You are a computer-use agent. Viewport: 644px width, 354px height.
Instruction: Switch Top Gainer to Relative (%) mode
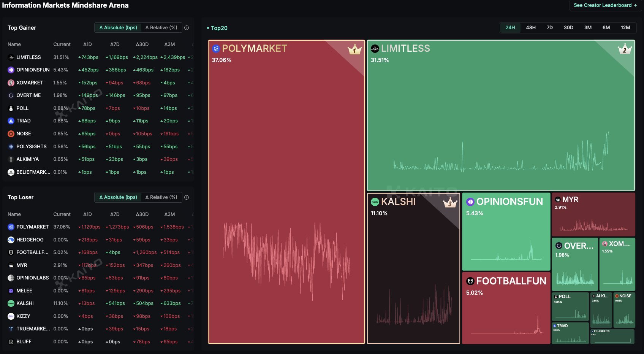(x=161, y=28)
